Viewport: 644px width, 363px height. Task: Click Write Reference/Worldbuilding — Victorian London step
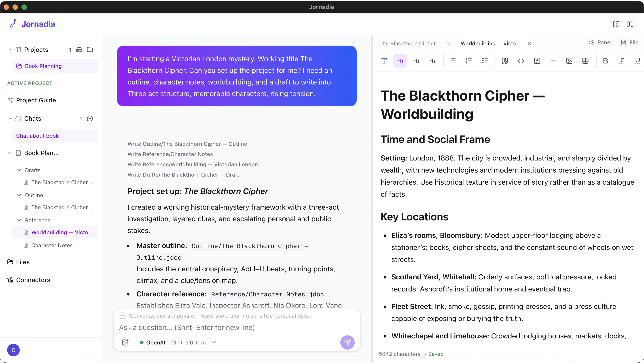point(193,164)
